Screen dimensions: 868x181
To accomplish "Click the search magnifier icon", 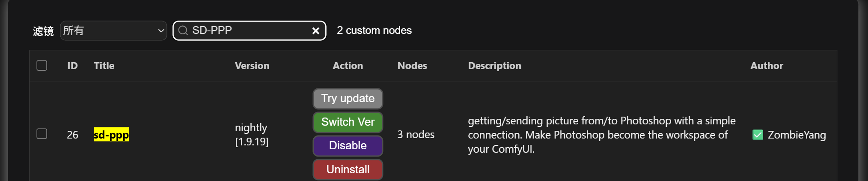I will [x=183, y=30].
